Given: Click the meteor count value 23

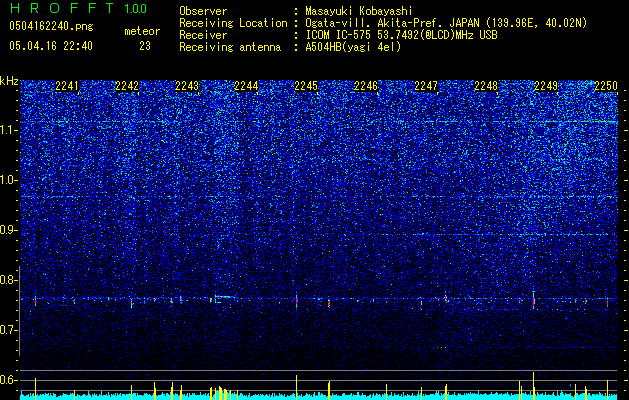Looking at the screenshot, I should 145,46.
